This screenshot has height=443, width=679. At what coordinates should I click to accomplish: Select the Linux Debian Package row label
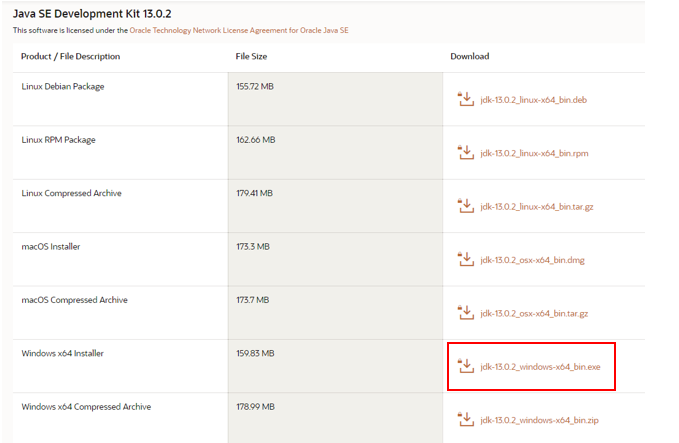tap(63, 87)
